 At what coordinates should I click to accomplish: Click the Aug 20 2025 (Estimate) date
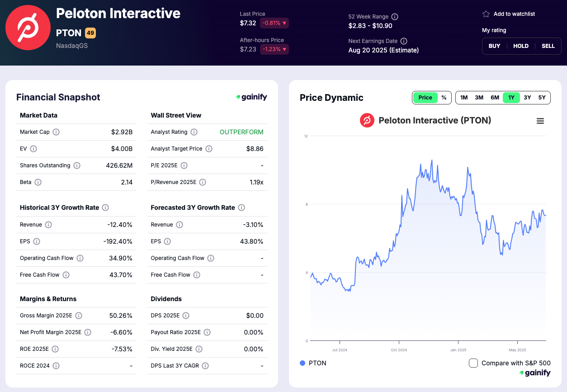tap(383, 50)
